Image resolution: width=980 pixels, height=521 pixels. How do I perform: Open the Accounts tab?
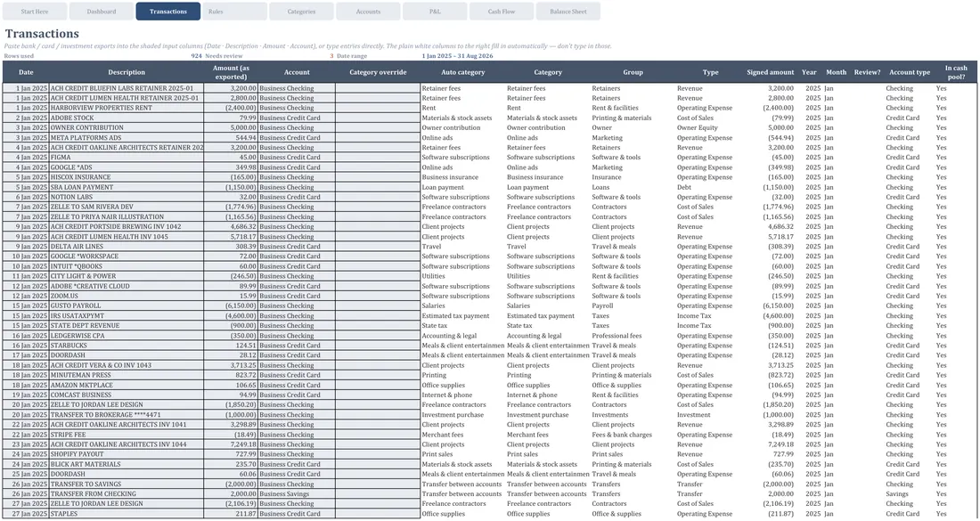pos(368,12)
